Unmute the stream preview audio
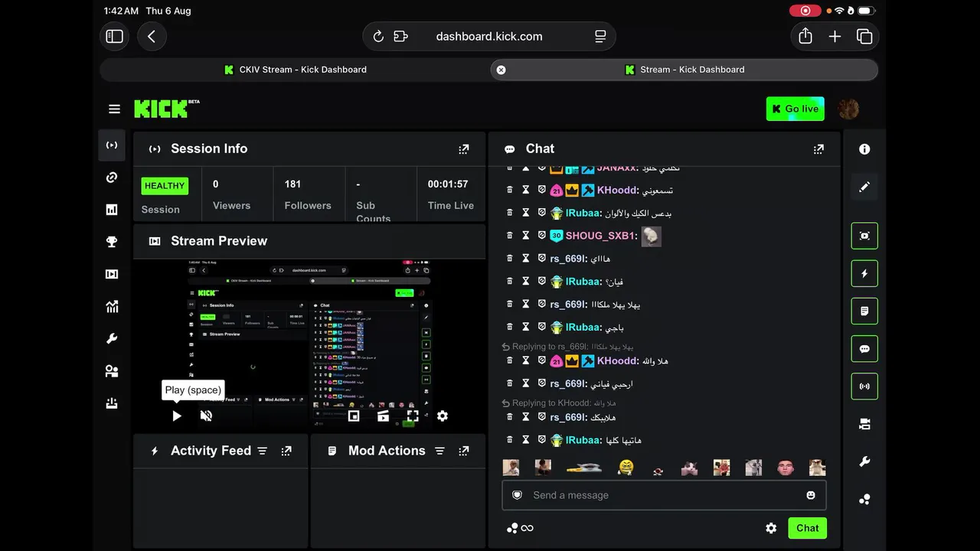The width and height of the screenshot is (980, 551). 206,416
